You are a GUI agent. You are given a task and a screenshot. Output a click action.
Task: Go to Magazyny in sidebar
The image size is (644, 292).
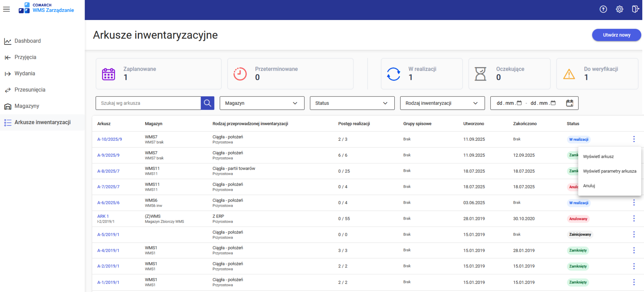pyautogui.click(x=27, y=106)
